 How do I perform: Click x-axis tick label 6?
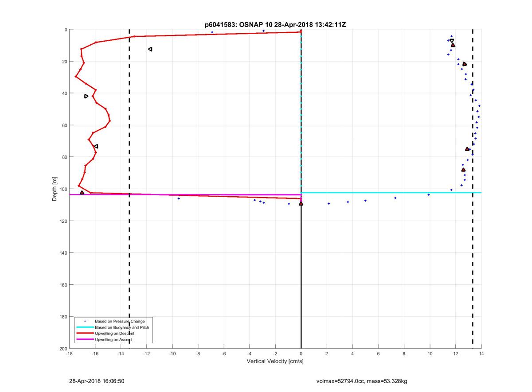pyautogui.click(x=378, y=354)
